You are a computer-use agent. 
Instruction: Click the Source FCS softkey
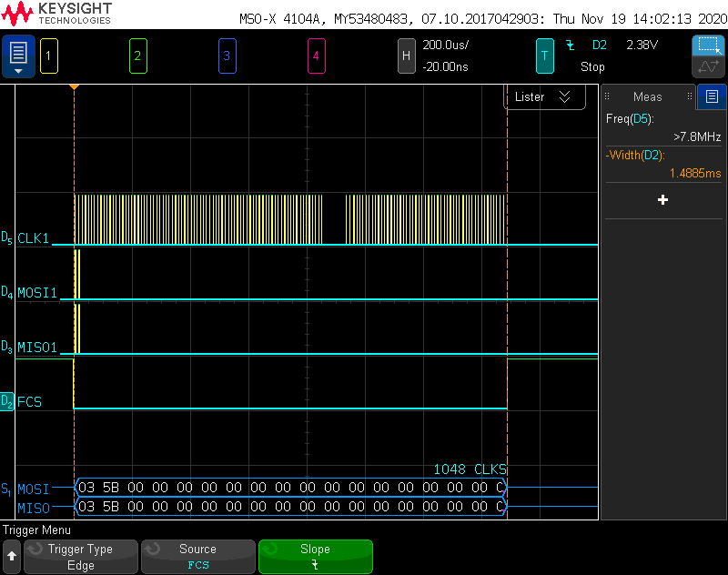tap(198, 557)
